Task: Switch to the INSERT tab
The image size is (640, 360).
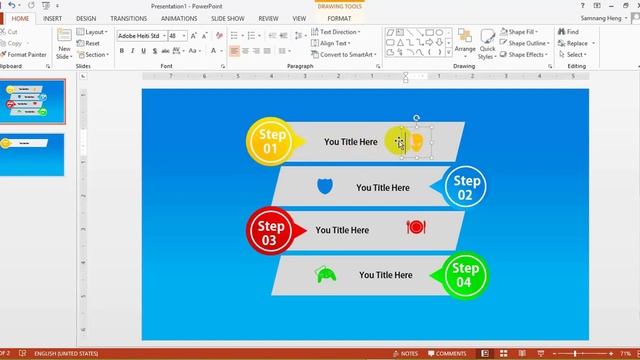Action: (x=52, y=18)
